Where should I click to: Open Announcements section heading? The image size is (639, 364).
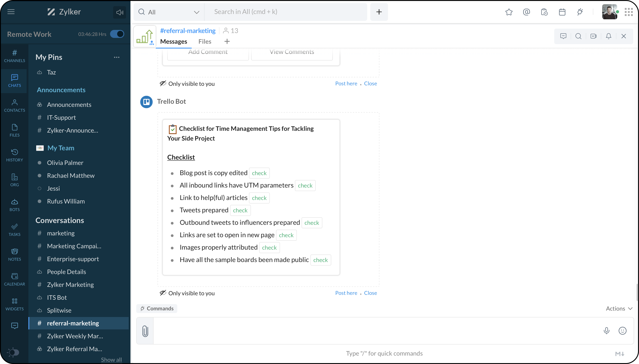pyautogui.click(x=61, y=90)
